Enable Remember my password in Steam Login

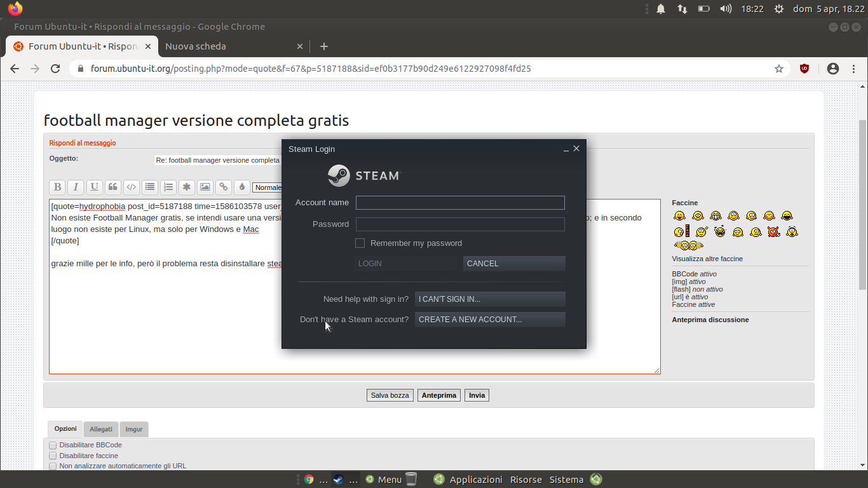[360, 243]
